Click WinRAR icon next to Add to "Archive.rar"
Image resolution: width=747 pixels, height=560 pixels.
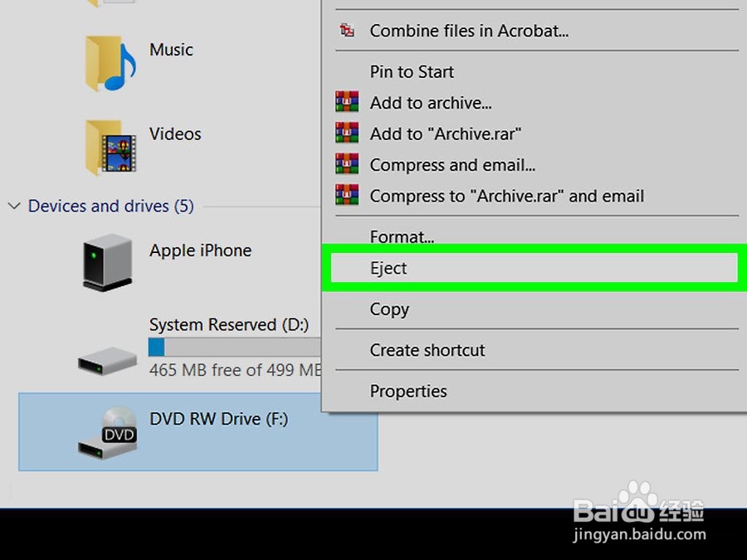[x=347, y=133]
